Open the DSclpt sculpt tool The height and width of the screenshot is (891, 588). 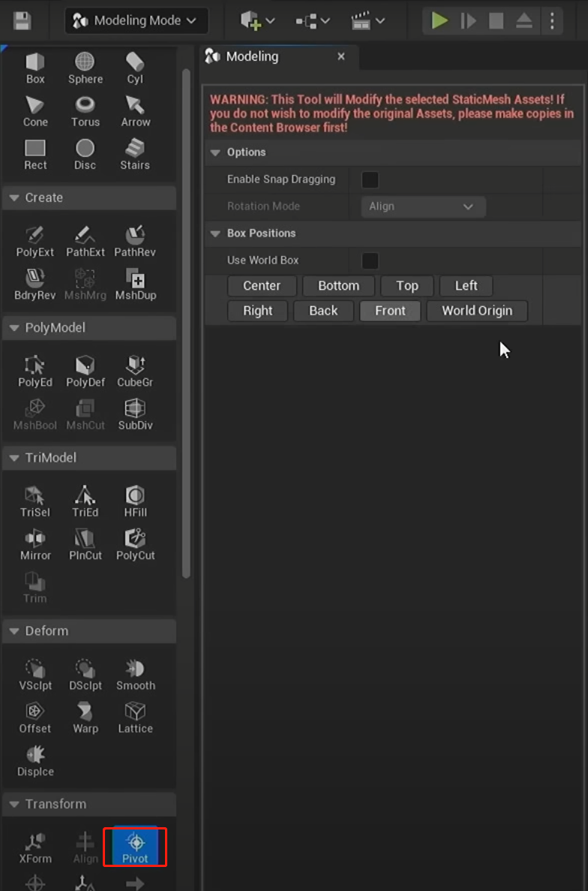click(85, 675)
